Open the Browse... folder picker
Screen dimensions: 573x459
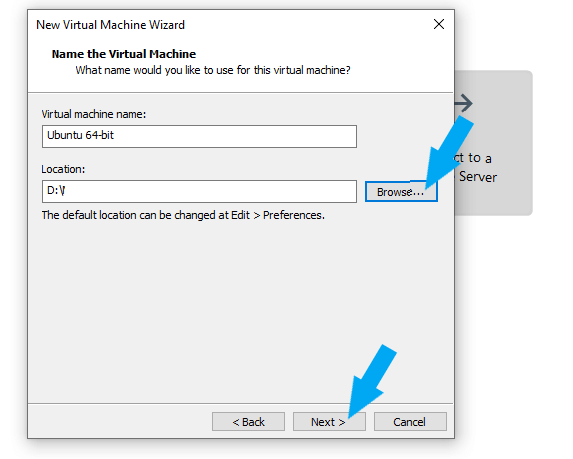[x=401, y=191]
